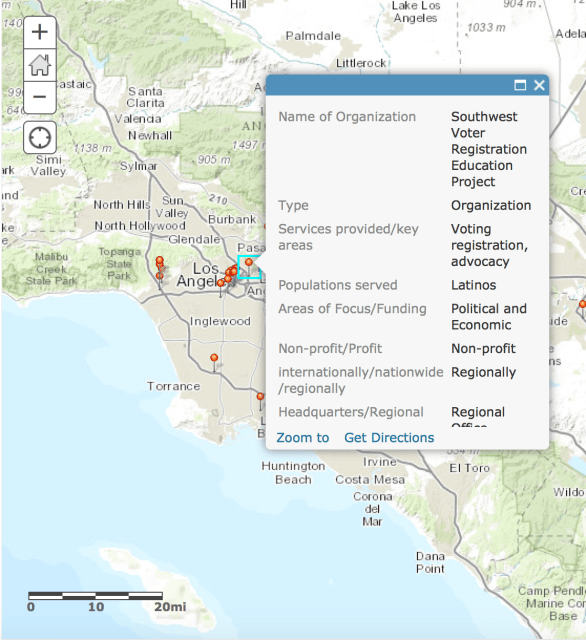Click the 'Inglewood' map label
Viewport: 586px width, 640px height.
point(220,321)
